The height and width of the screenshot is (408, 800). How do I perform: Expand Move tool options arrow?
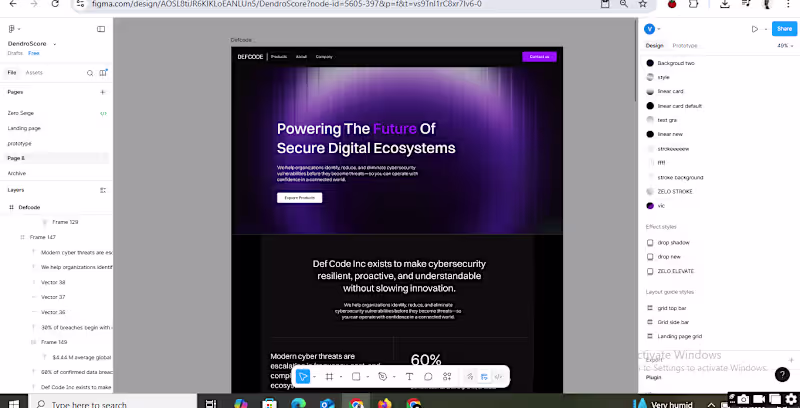click(314, 377)
